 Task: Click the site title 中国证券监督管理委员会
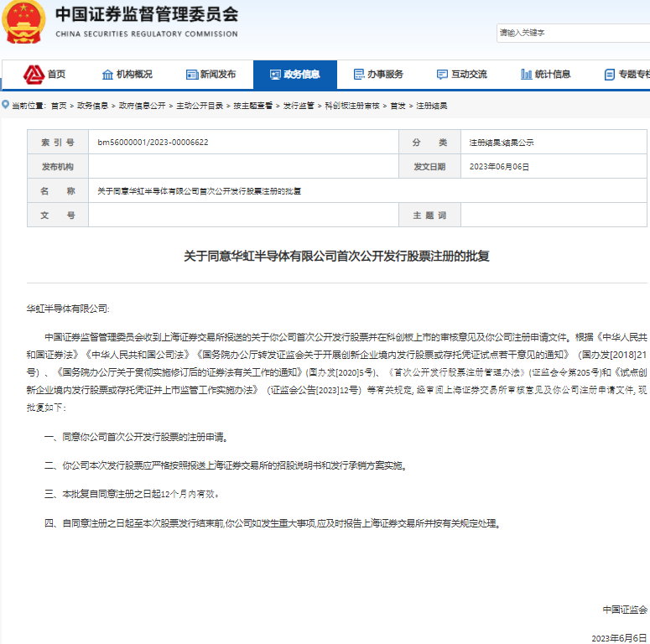[x=147, y=14]
